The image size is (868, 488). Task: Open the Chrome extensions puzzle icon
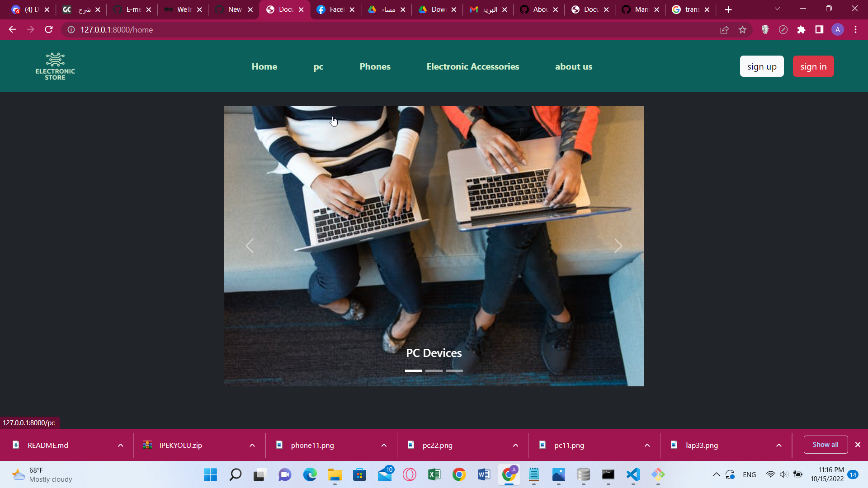tap(801, 30)
